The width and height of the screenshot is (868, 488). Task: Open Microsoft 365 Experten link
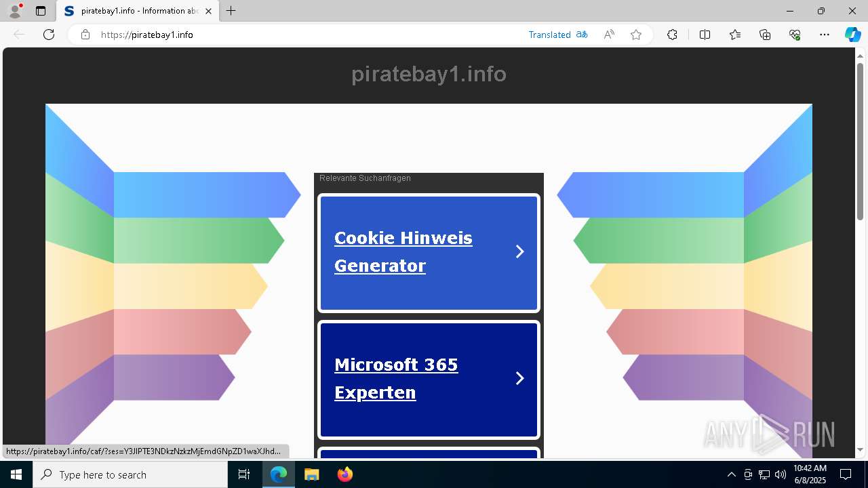(396, 378)
